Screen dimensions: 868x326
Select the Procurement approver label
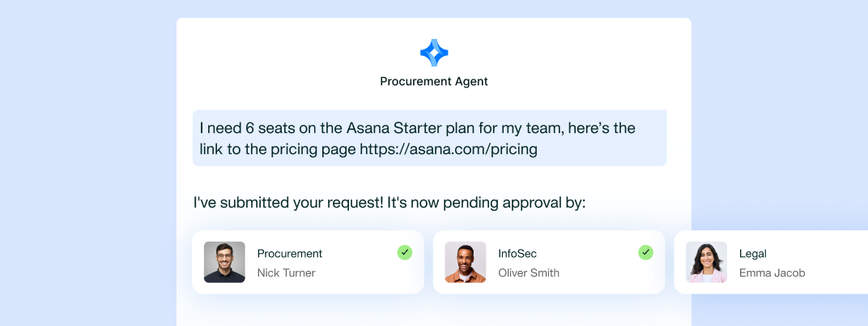pos(290,254)
